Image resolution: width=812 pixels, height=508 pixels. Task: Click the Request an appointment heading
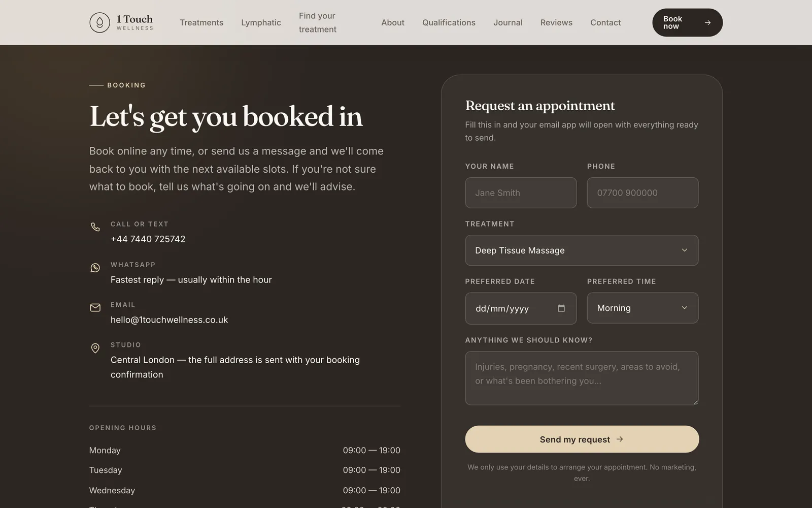540,106
